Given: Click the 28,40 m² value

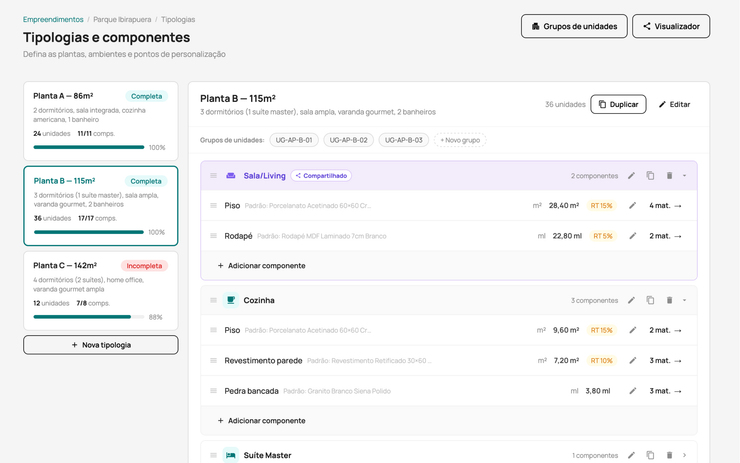Looking at the screenshot, I should pyautogui.click(x=564, y=206).
